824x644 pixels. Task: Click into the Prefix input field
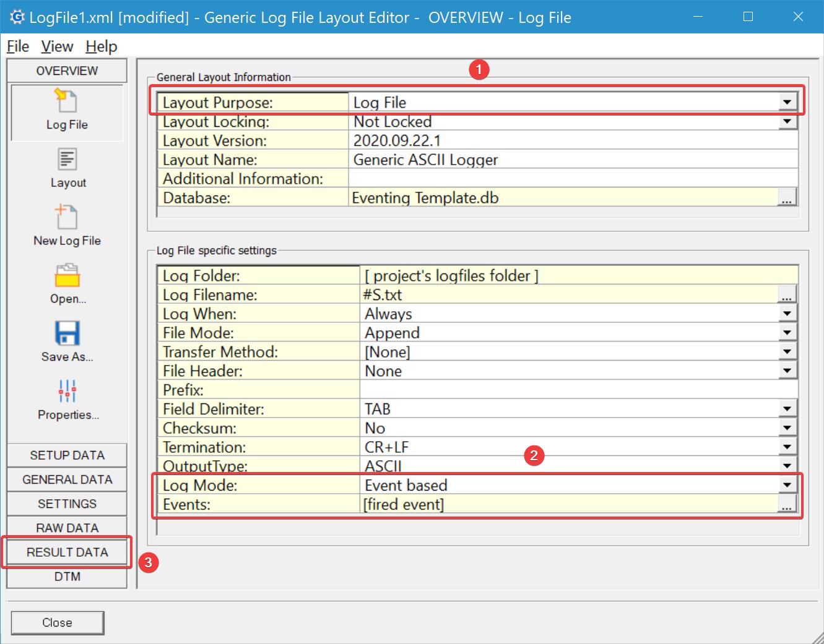(x=578, y=390)
